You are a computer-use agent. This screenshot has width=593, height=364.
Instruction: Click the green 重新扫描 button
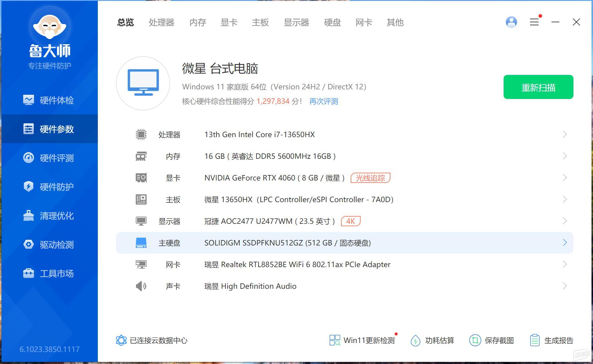[538, 87]
